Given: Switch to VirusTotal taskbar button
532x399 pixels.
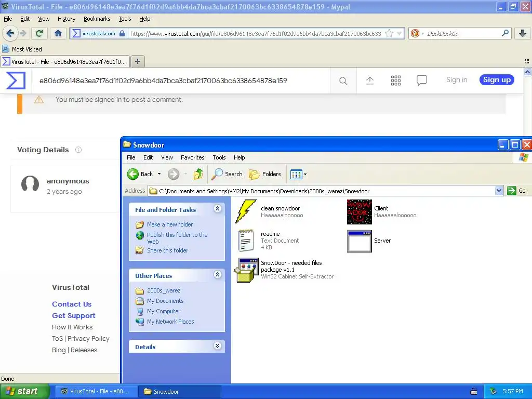Looking at the screenshot, I should [x=96, y=391].
